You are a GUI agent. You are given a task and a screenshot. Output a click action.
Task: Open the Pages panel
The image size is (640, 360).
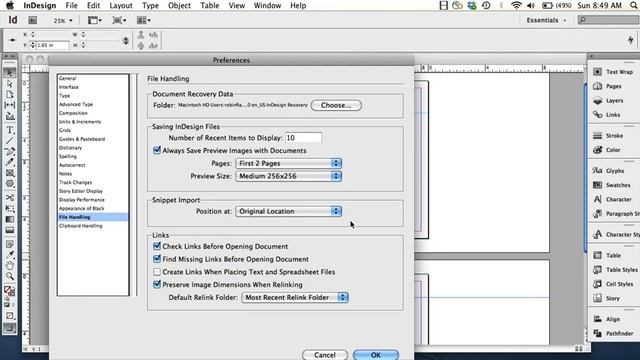608,86
